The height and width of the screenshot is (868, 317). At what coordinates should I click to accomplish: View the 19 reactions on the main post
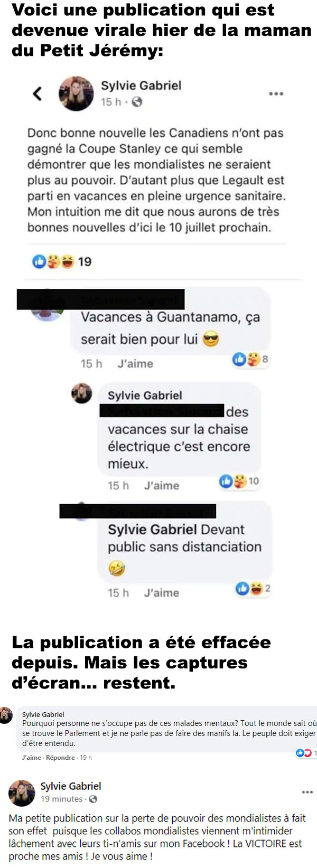click(62, 261)
